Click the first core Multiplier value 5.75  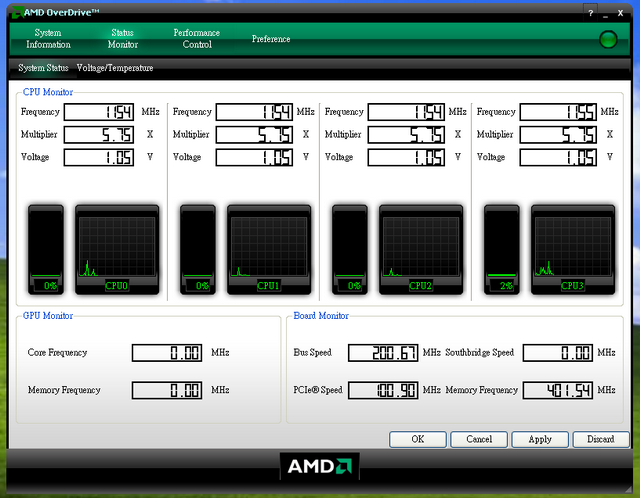[x=99, y=135]
